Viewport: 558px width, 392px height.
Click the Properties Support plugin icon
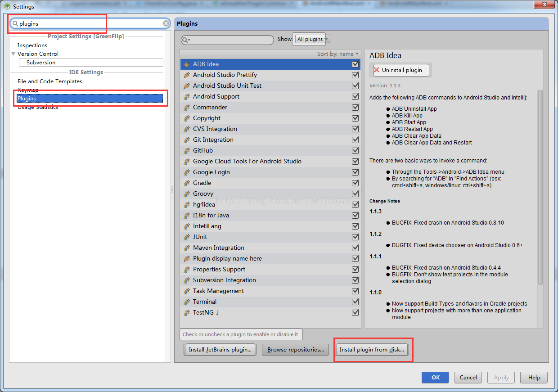click(x=187, y=269)
